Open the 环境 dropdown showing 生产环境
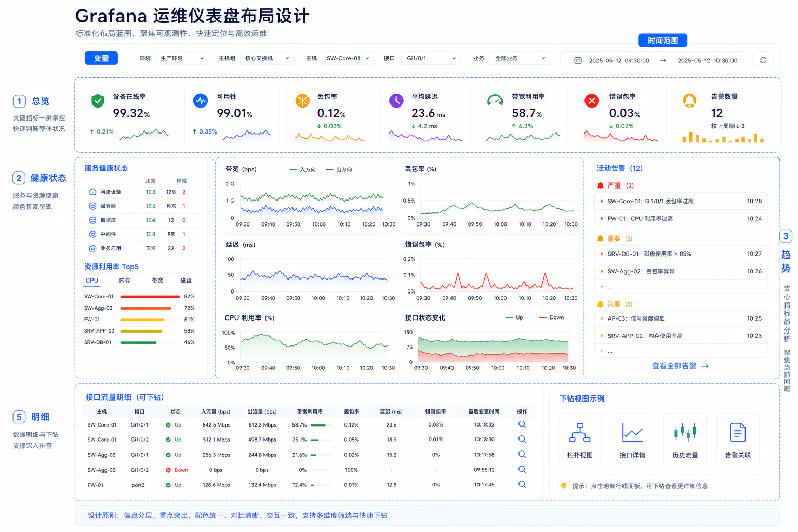The height and width of the screenshot is (532, 798). (182, 58)
